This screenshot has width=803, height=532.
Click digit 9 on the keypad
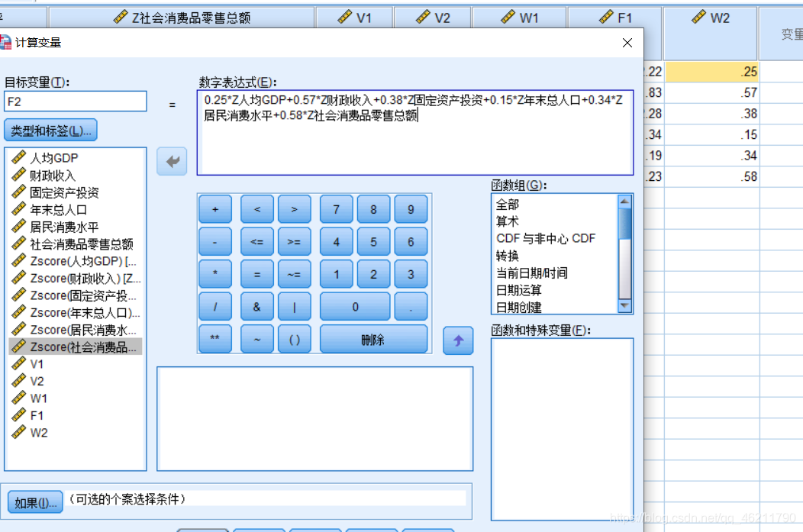coord(411,209)
